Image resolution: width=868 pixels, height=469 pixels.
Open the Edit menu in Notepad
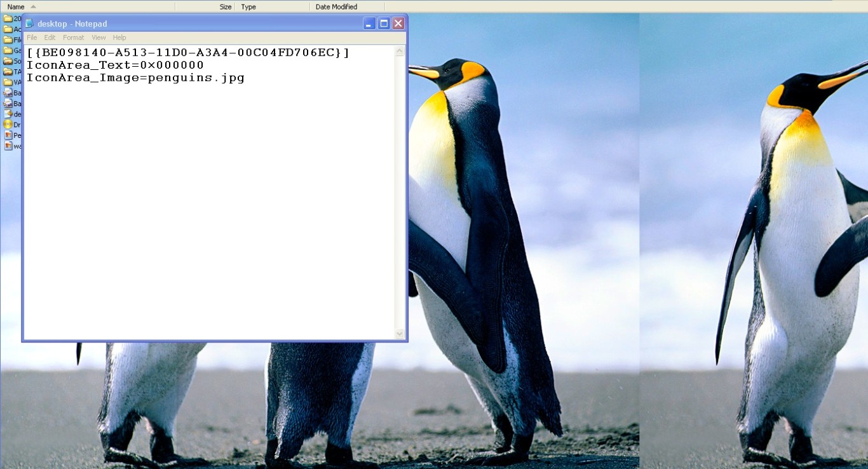(50, 37)
